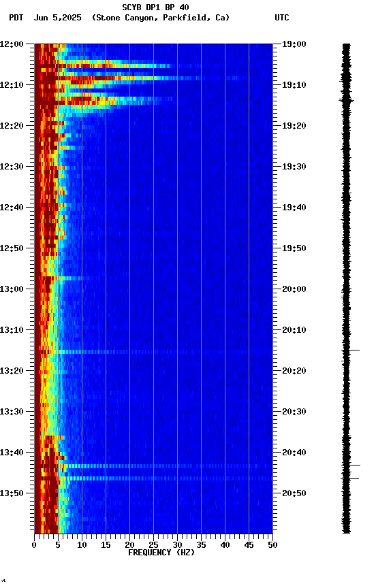Click the 20:10 UTC time label

294,330
